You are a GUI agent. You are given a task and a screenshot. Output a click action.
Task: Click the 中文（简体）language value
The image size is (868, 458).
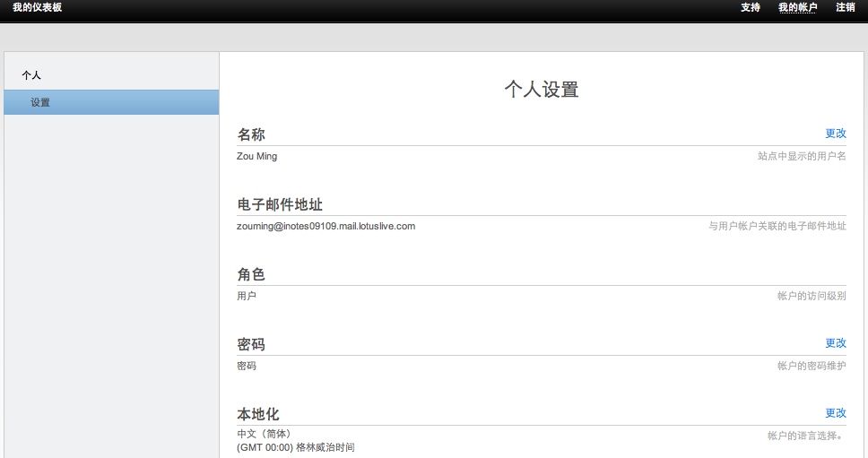click(264, 434)
